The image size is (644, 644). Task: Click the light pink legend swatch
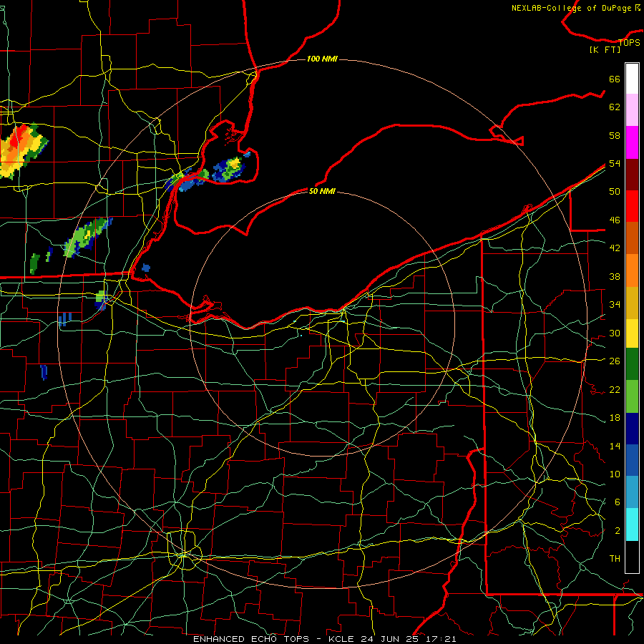tap(632, 110)
